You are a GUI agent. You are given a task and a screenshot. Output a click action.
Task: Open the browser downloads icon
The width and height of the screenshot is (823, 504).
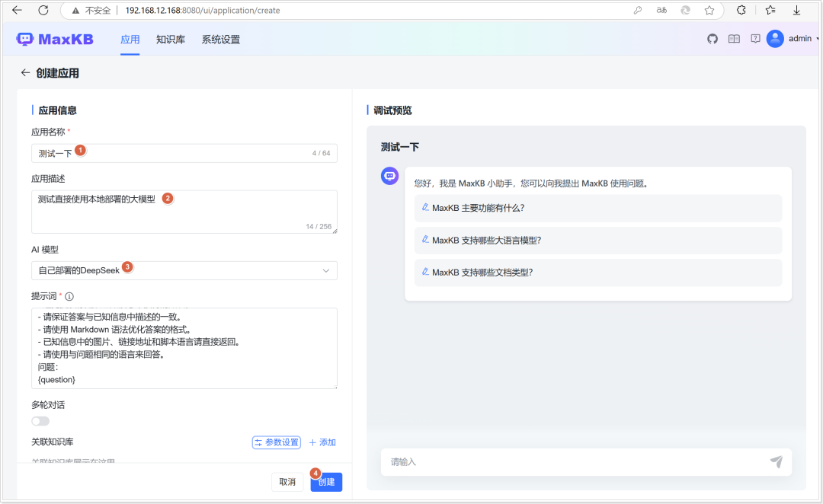(x=796, y=10)
